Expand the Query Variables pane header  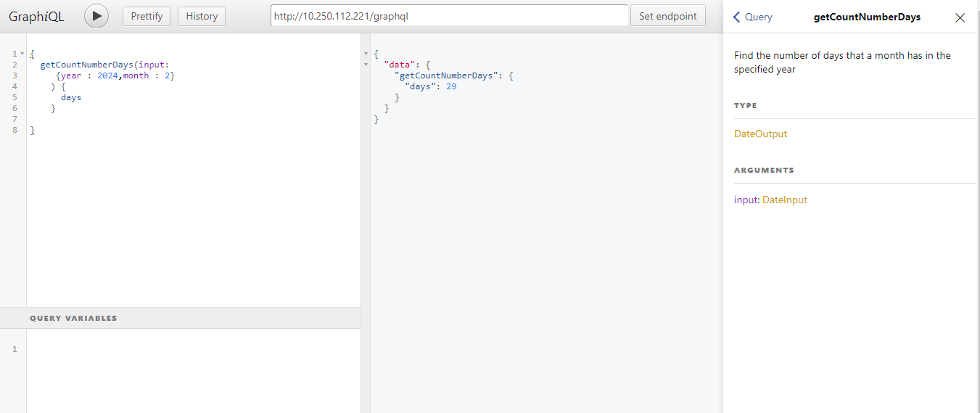[x=180, y=318]
